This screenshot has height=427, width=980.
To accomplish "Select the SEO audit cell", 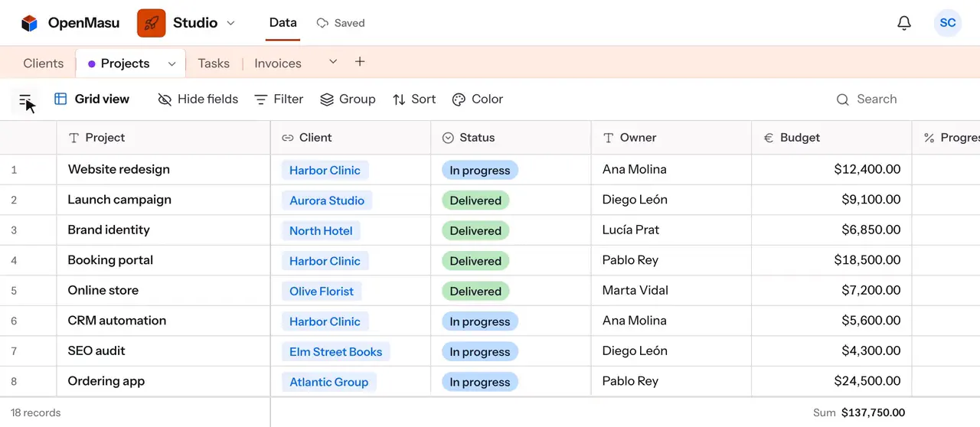I will 164,351.
